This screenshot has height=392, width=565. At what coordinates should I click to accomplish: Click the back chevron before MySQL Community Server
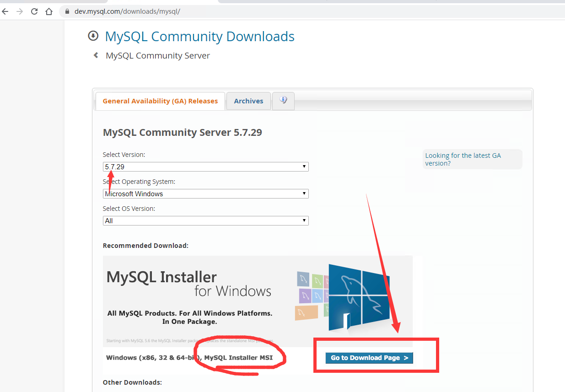click(96, 55)
